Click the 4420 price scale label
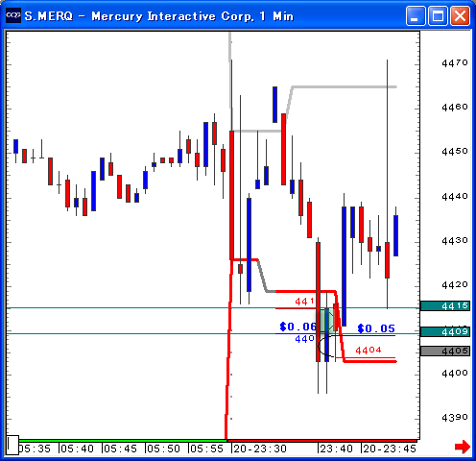The width and height of the screenshot is (476, 461). [x=455, y=284]
